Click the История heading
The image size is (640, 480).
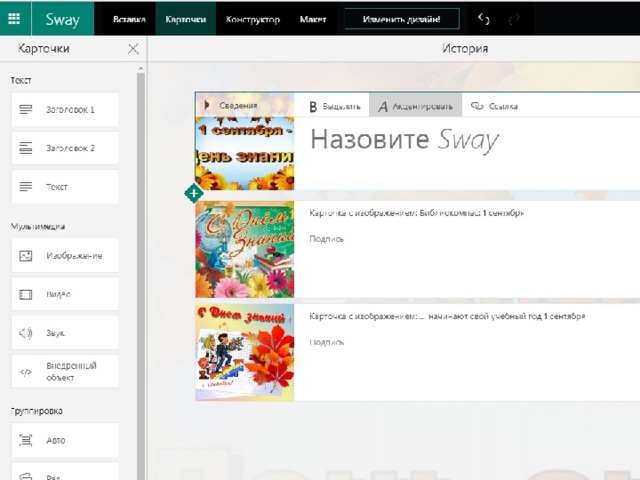click(x=465, y=49)
